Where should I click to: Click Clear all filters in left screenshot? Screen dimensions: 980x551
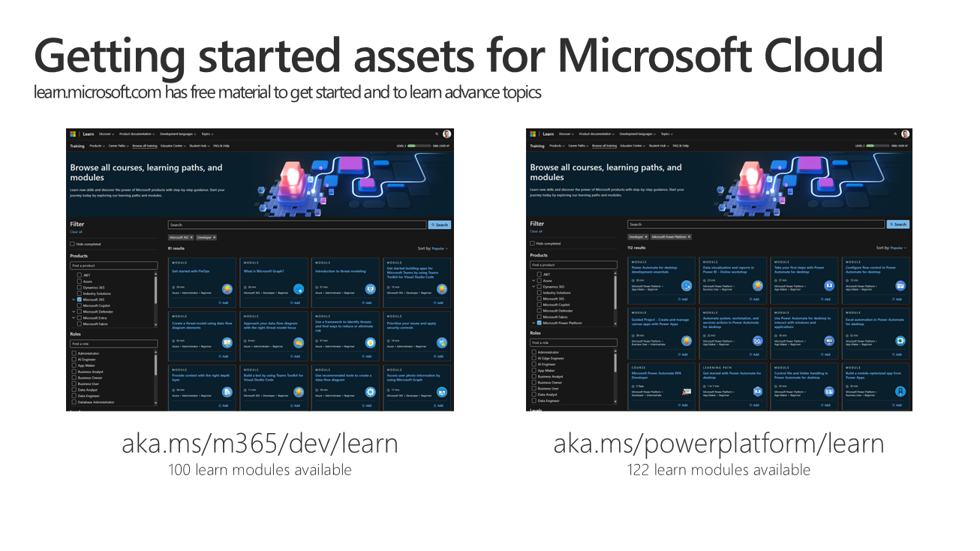pyautogui.click(x=75, y=232)
